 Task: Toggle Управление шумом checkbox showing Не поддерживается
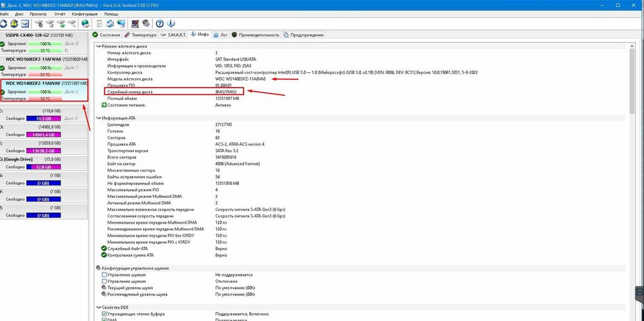[x=104, y=275]
